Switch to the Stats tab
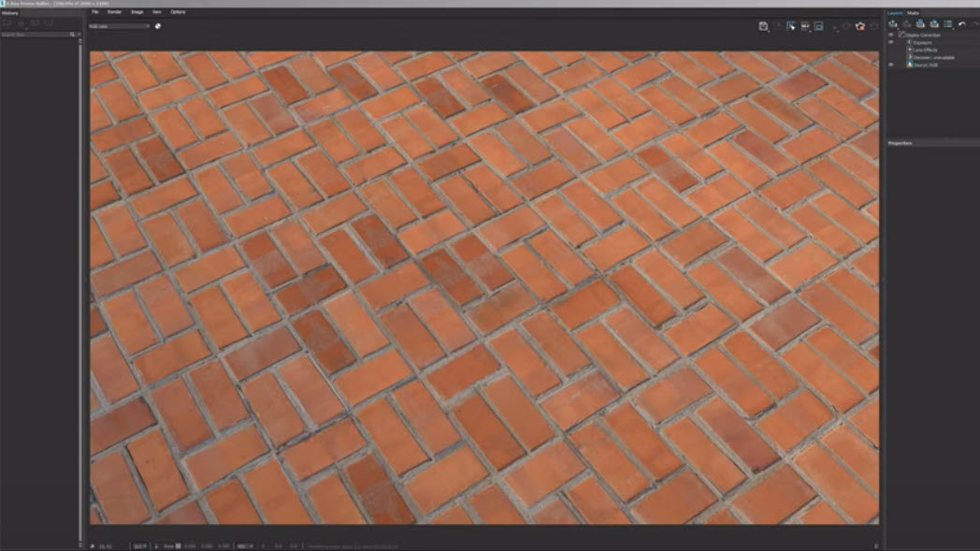The height and width of the screenshot is (551, 980). (x=913, y=13)
